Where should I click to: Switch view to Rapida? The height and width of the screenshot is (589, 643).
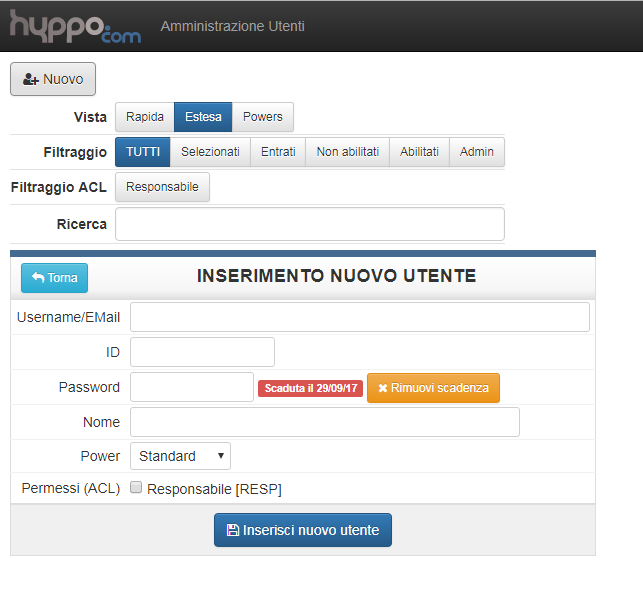tap(145, 117)
